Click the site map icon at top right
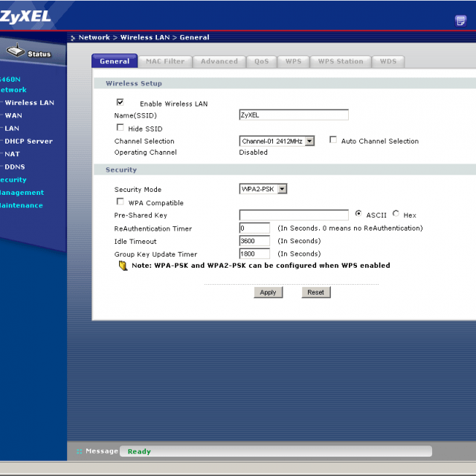The height and width of the screenshot is (476, 476). pos(460,21)
